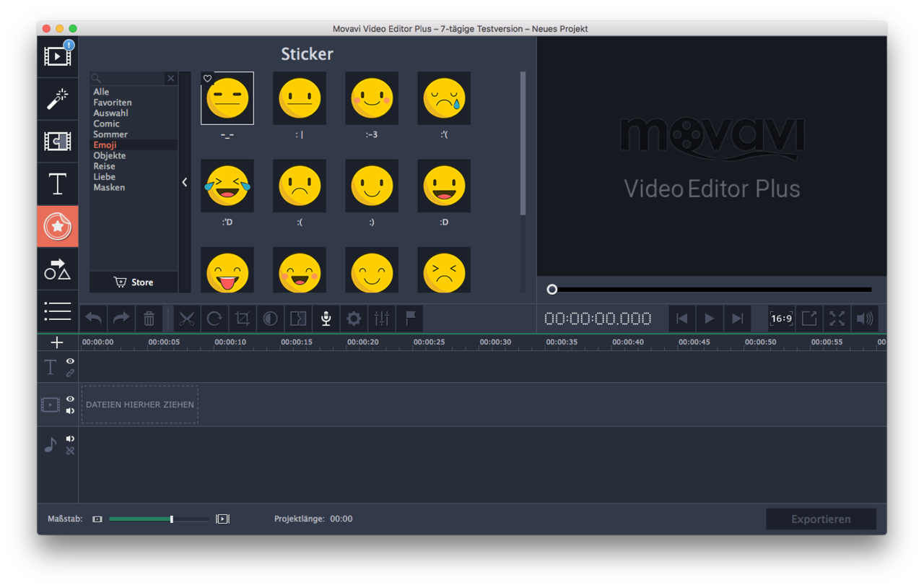Click the microphone Record audio icon
The height and width of the screenshot is (588, 924).
326,319
